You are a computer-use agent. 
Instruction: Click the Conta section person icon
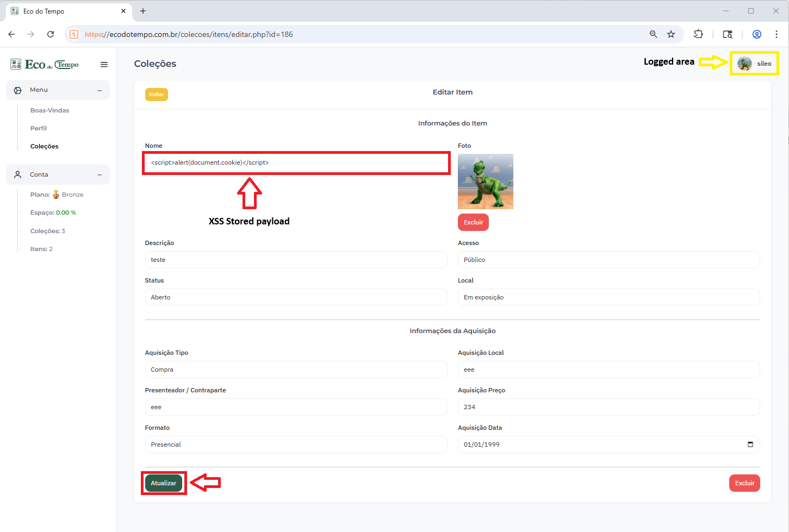coord(18,174)
